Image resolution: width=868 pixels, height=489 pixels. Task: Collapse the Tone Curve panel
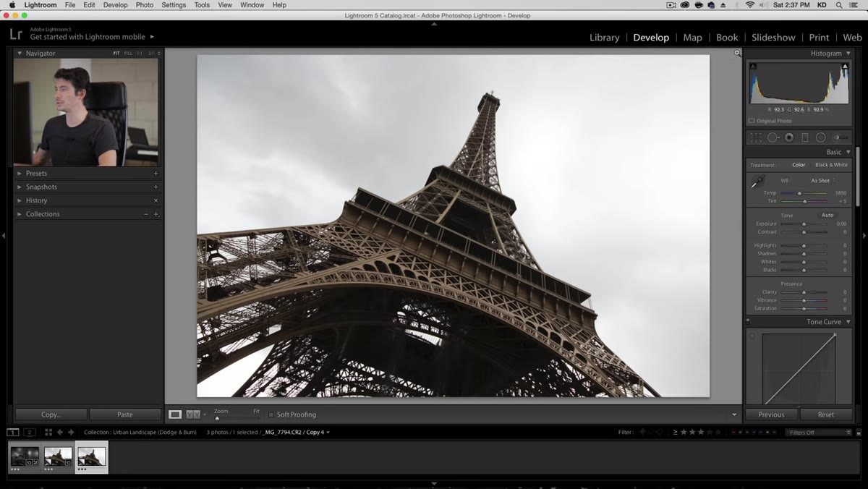click(x=848, y=322)
